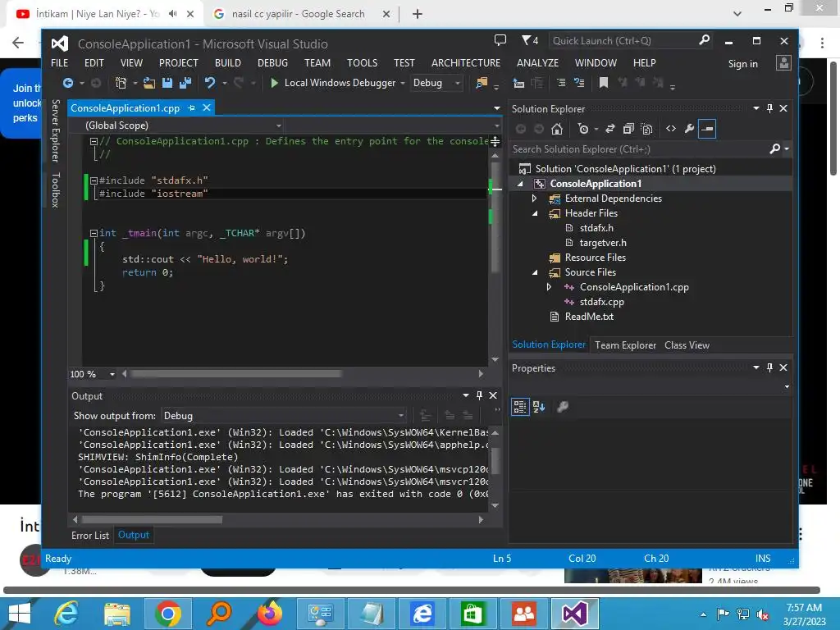The height and width of the screenshot is (630, 840).
Task: Click the editor horizontal scrollbar thumb
Action: pyautogui.click(x=235, y=374)
